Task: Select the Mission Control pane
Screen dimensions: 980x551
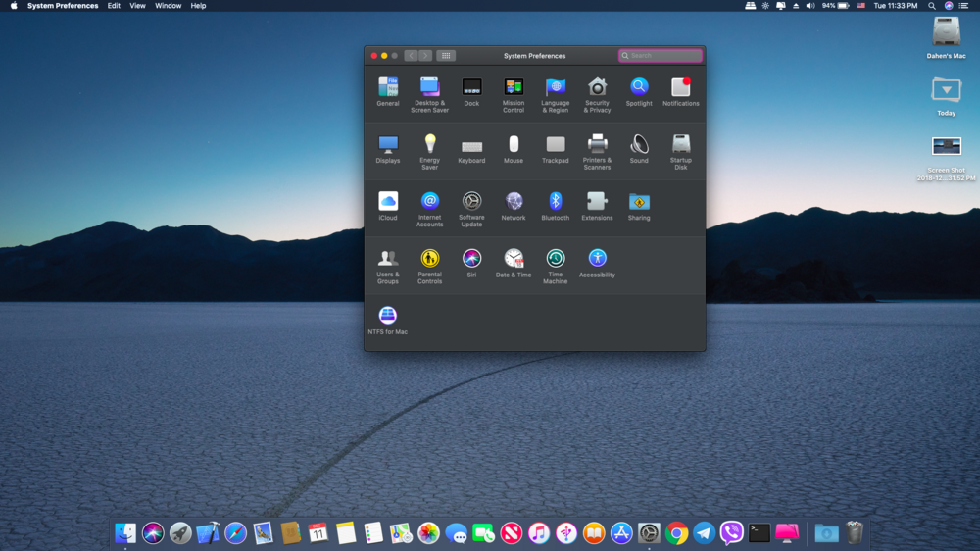Action: (x=514, y=88)
